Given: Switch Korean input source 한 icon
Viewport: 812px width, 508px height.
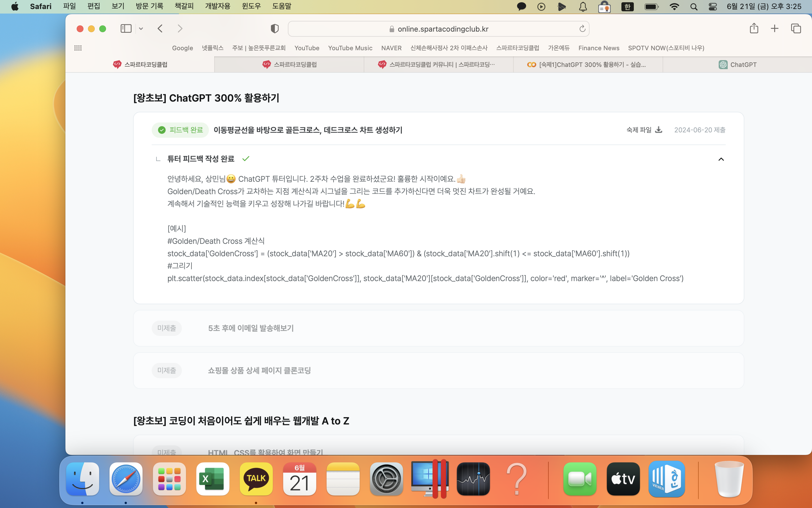Looking at the screenshot, I should tap(627, 6).
